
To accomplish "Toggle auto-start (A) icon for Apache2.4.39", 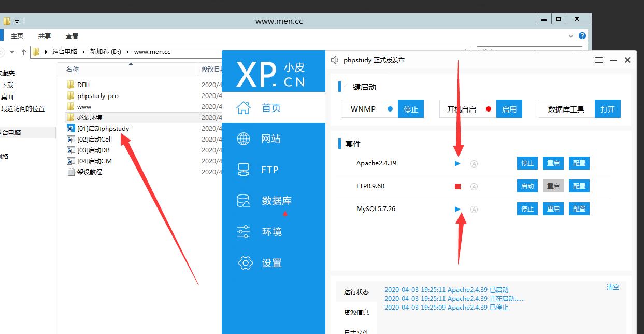I will pyautogui.click(x=474, y=164).
